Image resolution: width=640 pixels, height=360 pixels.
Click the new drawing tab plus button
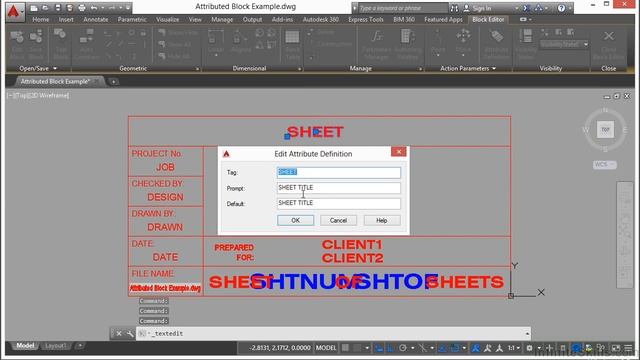(x=113, y=82)
